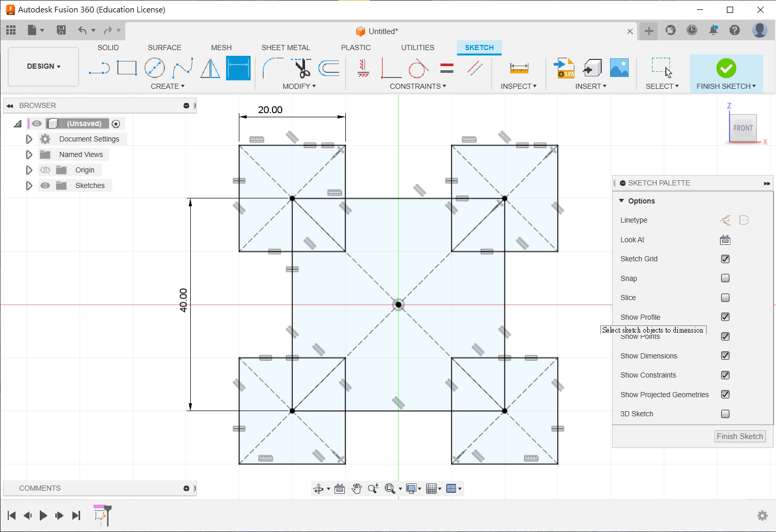Screen dimensions: 776x532
Task: Open the DESIGN workspace dropdown
Action: click(x=44, y=66)
